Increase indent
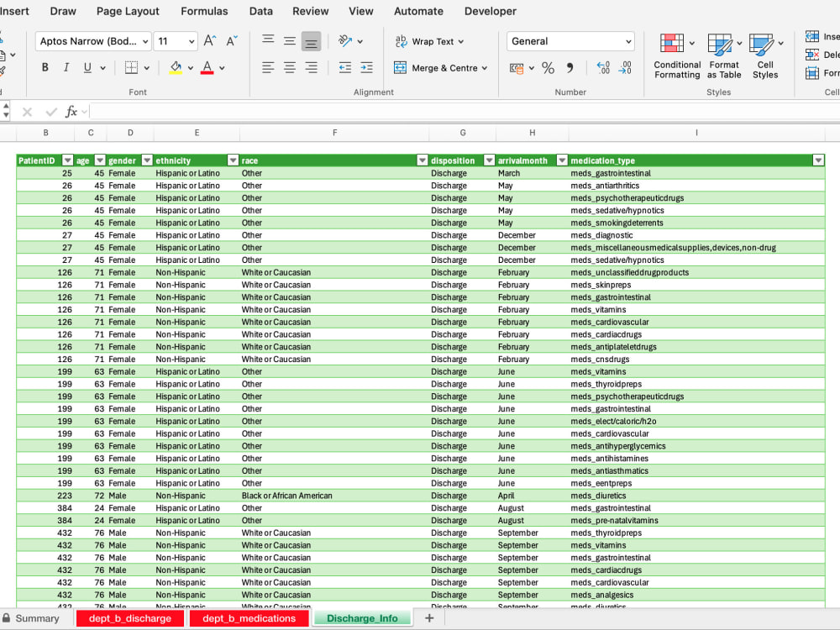 (x=367, y=67)
